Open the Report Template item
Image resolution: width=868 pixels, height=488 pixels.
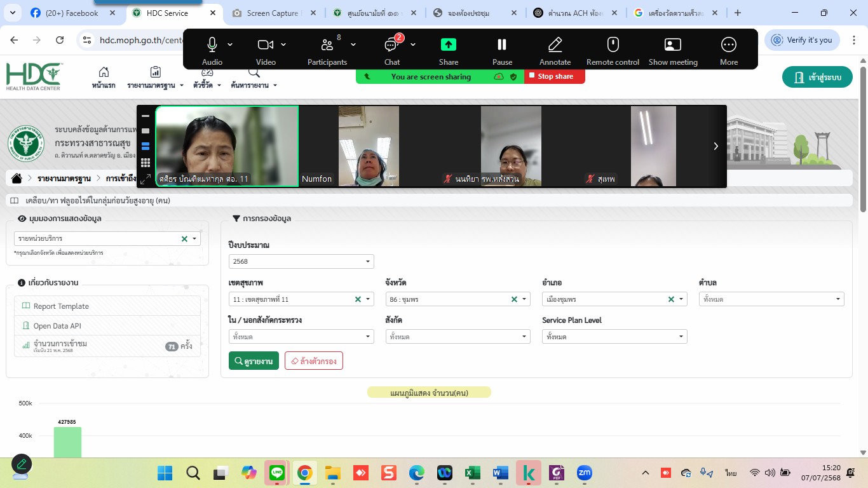click(x=61, y=306)
